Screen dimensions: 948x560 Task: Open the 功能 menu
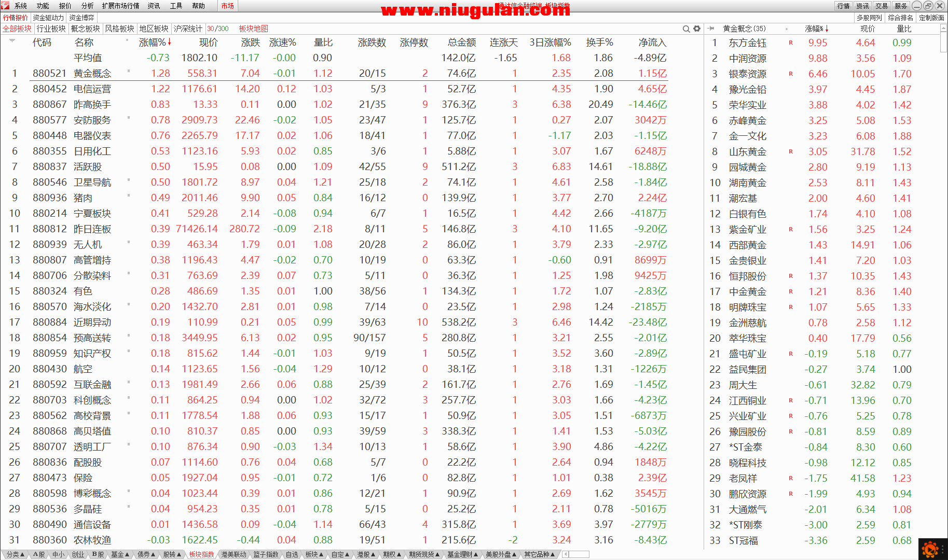tap(43, 6)
